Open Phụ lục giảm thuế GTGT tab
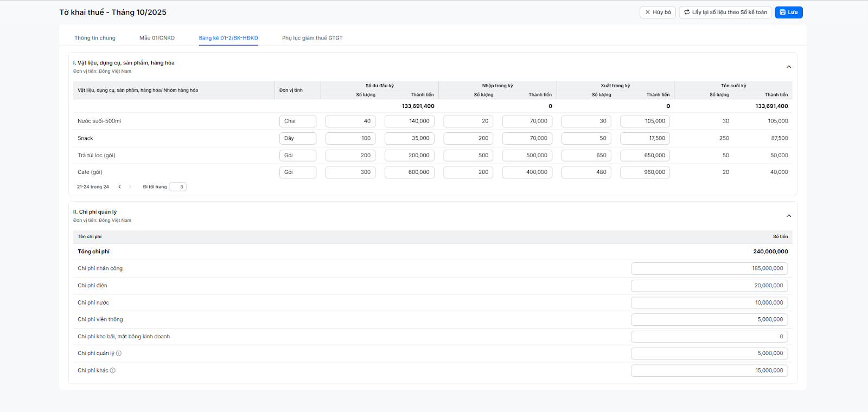The image size is (868, 412). tap(312, 38)
